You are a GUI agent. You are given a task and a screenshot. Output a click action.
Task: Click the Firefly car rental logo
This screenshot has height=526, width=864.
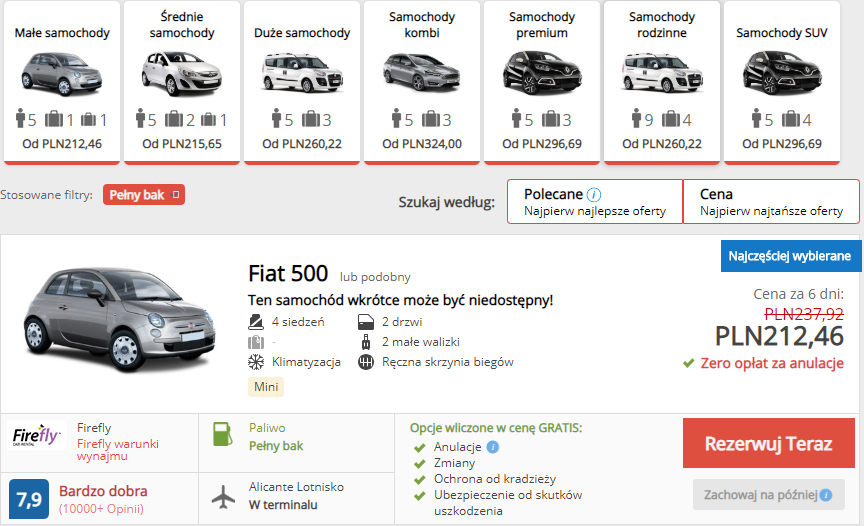[37, 435]
